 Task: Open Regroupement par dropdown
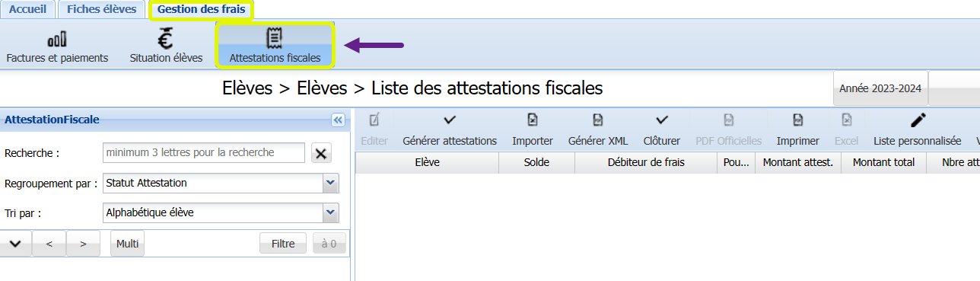point(330,183)
